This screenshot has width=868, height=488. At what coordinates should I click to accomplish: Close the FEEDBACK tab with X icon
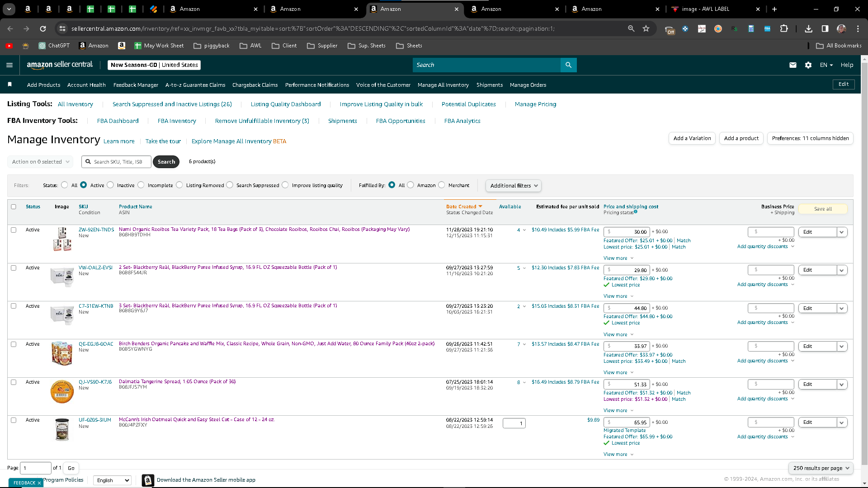(x=39, y=483)
